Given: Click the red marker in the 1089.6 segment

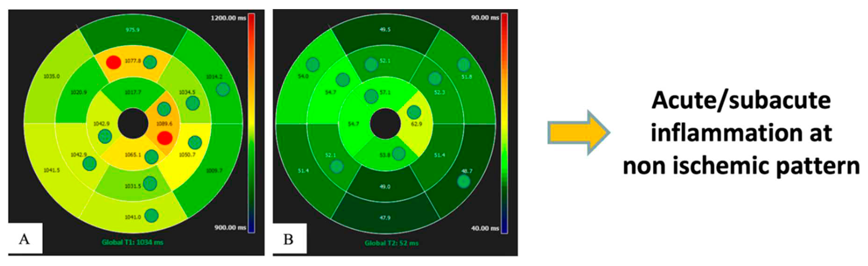Looking at the screenshot, I should 165,138.
